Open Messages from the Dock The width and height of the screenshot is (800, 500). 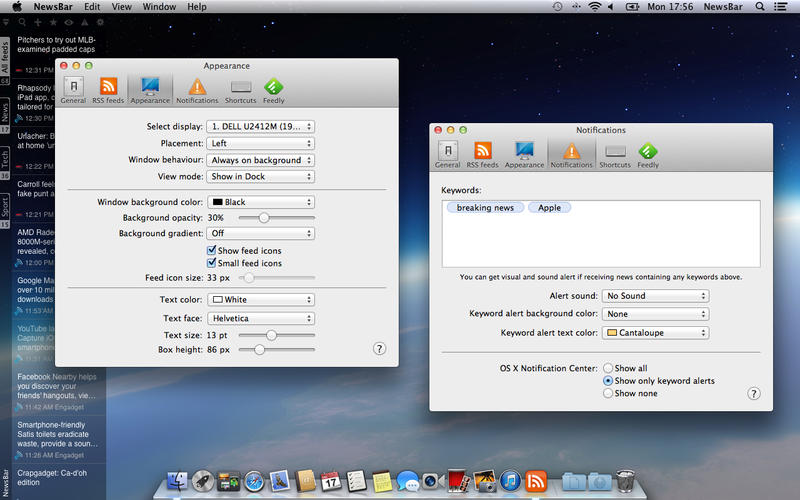click(x=407, y=481)
